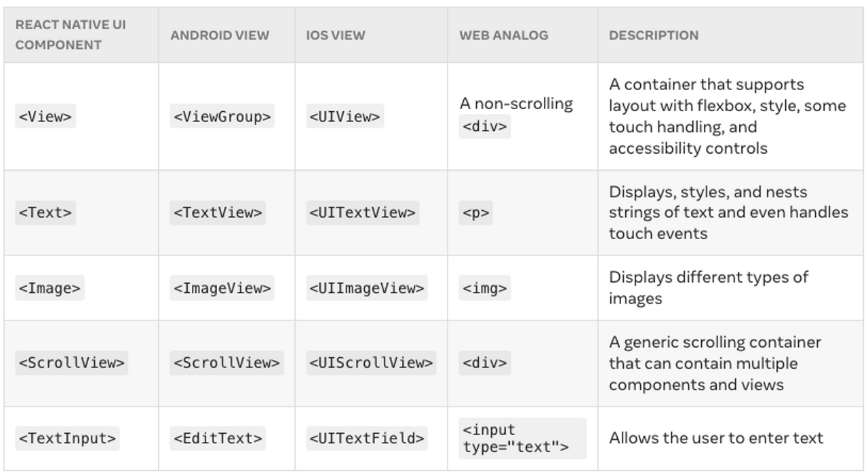Select the <input type="text"> code tag
This screenshot has height=475, width=868.
522,438
